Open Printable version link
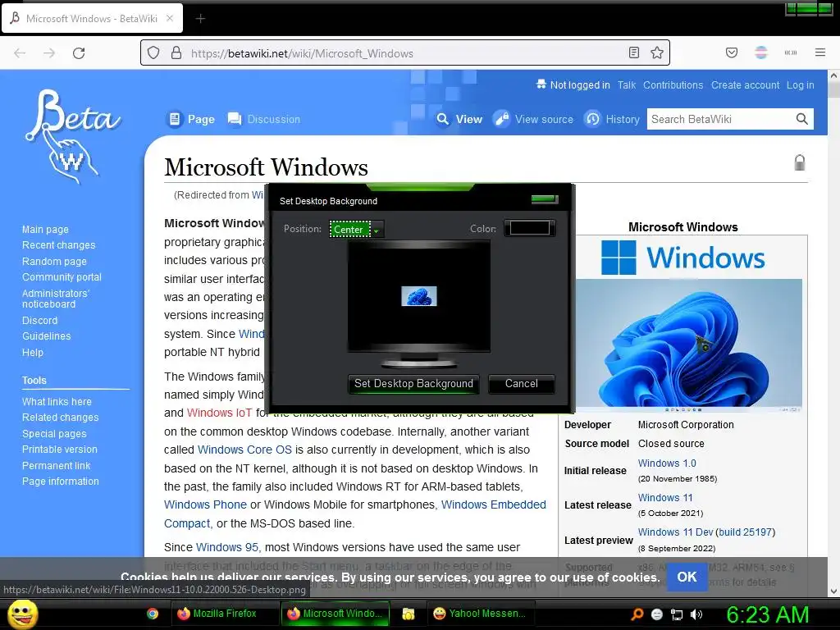Image resolution: width=840 pixels, height=630 pixels. point(59,449)
